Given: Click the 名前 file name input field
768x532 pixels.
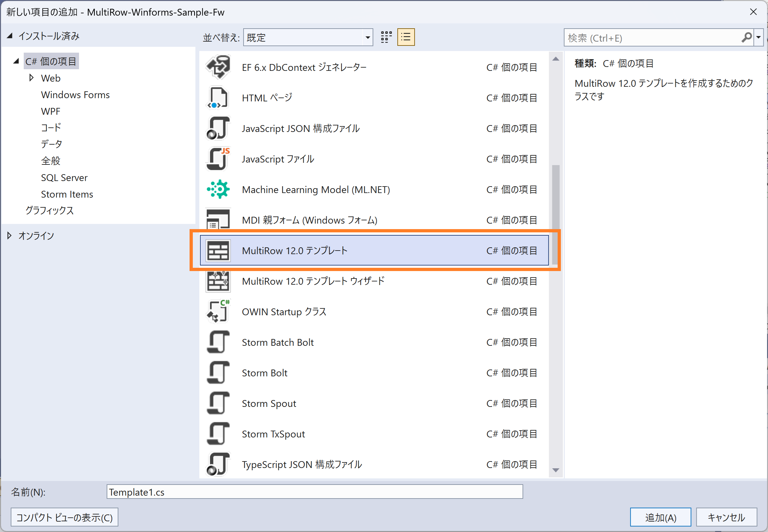Looking at the screenshot, I should [314, 492].
